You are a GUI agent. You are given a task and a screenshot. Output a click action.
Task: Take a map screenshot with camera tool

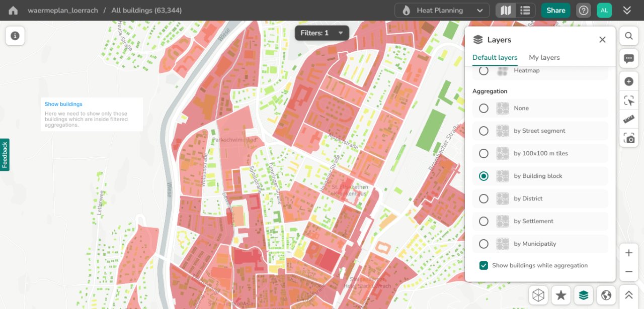coord(629,138)
